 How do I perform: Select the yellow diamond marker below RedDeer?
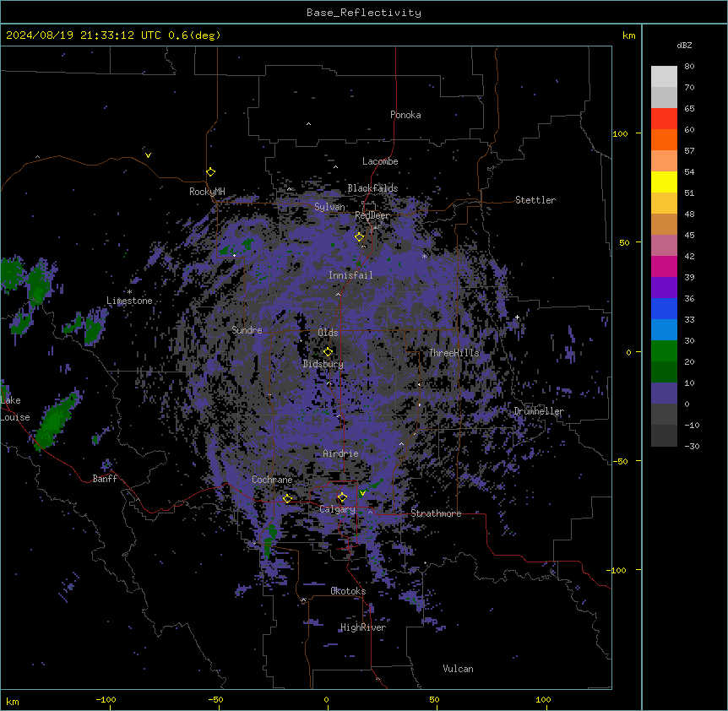pos(360,236)
